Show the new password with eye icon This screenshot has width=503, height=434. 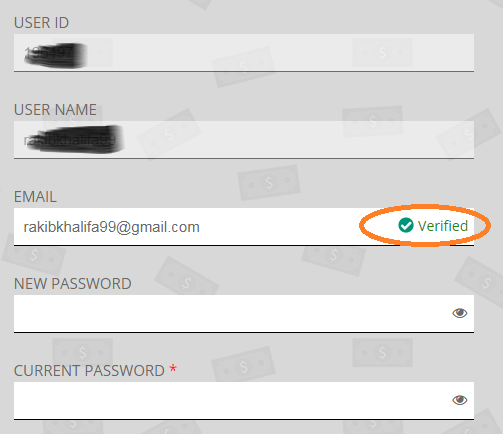(459, 313)
